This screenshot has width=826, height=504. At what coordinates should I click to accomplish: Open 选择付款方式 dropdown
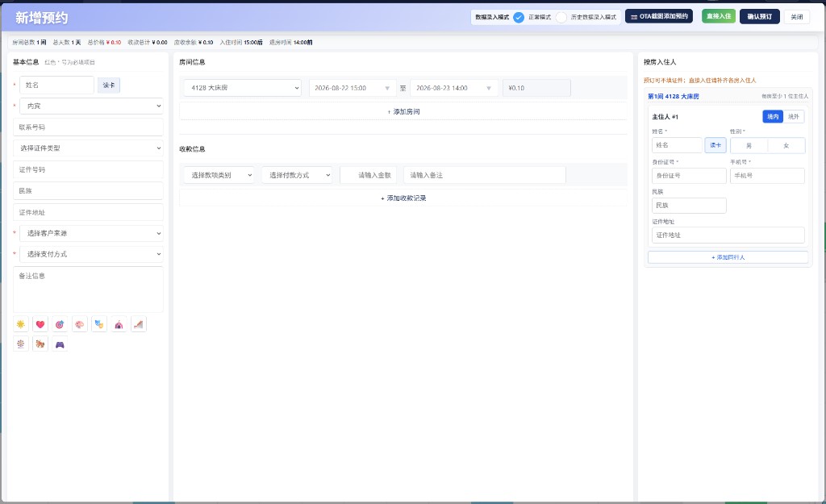(x=297, y=175)
